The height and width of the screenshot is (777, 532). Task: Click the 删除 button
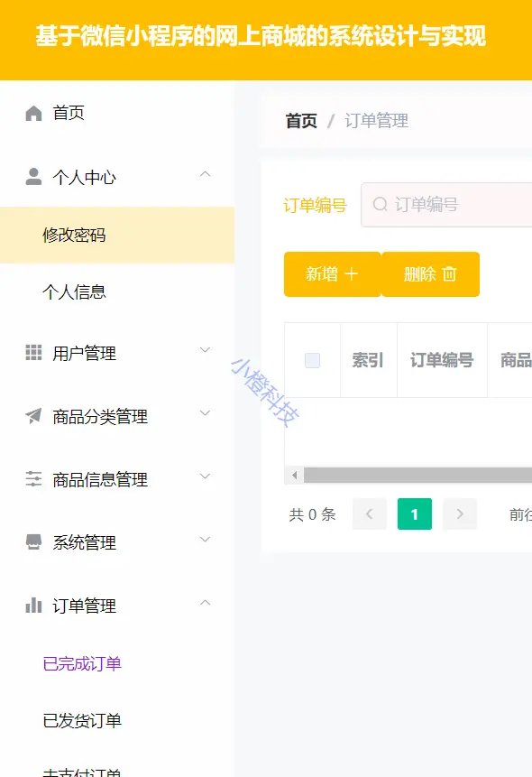coord(431,274)
